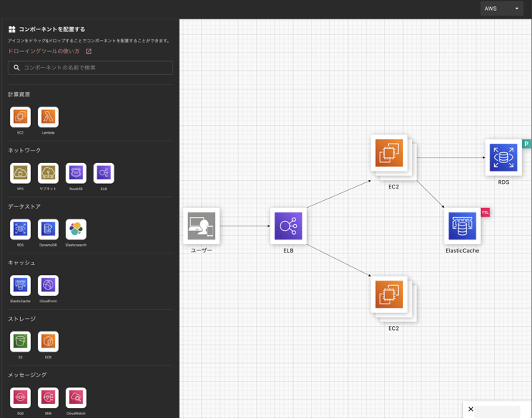This screenshot has width=532, height=418.
Task: Select the Lambda component in the palette
Action: (48, 117)
